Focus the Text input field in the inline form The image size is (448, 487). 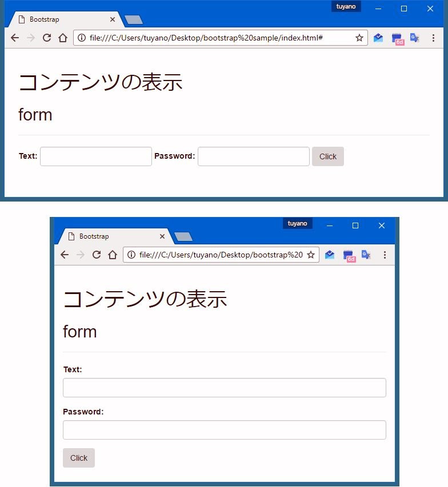point(96,156)
